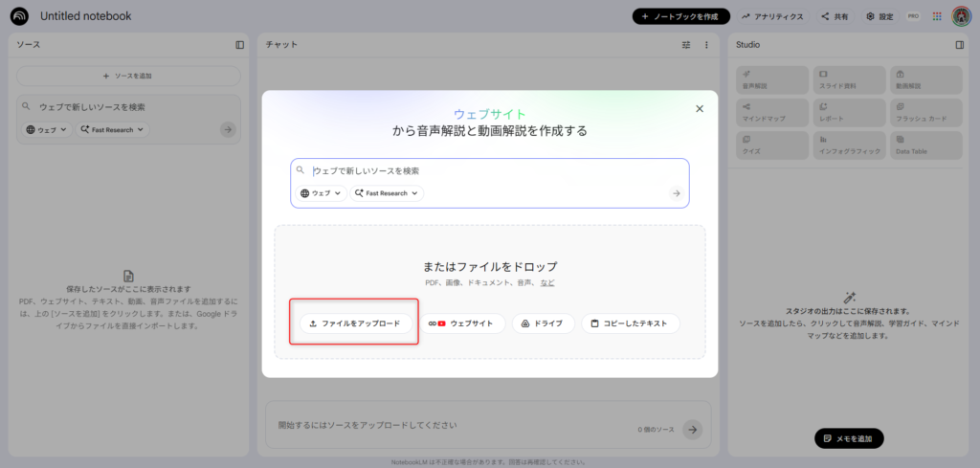This screenshot has width=980, height=468.
Task: Open the Google apps grid icon
Action: coord(936,16)
